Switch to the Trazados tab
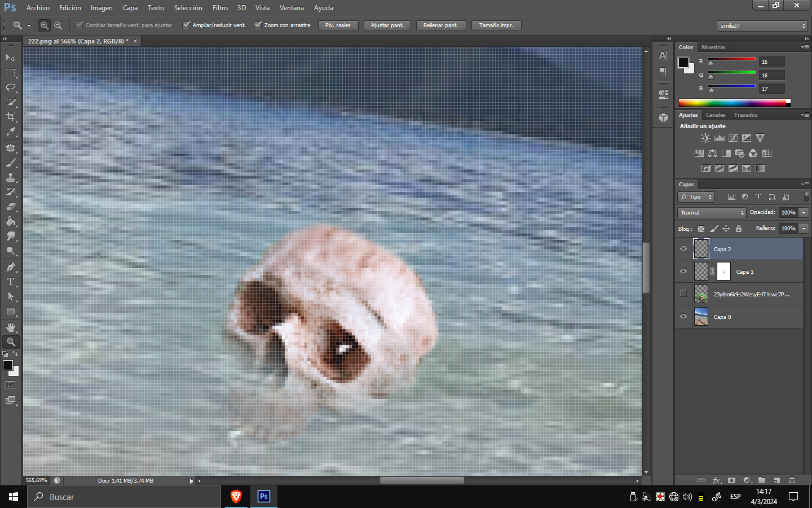The width and height of the screenshot is (812, 508). 745,115
